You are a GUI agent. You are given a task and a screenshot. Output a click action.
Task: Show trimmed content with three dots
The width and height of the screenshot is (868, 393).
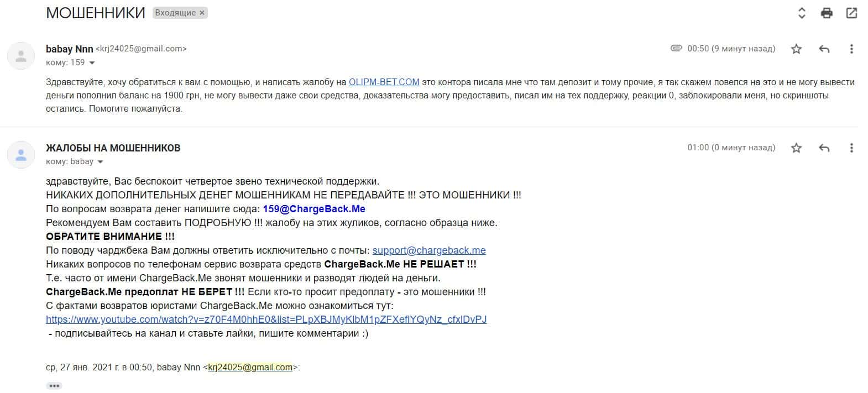pos(54,386)
